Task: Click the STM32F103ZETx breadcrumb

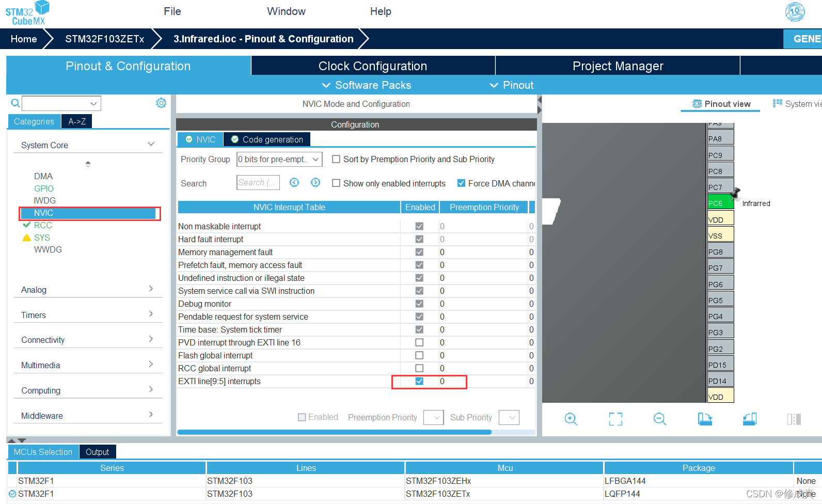Action: pos(104,39)
